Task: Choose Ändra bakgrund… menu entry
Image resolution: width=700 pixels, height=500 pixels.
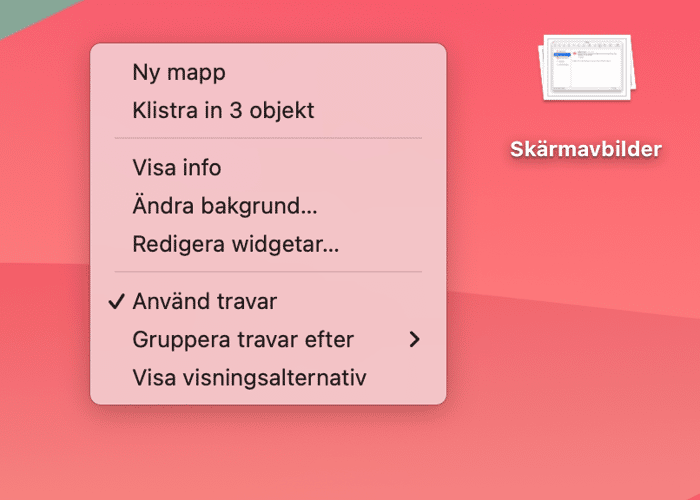Action: [x=225, y=206]
